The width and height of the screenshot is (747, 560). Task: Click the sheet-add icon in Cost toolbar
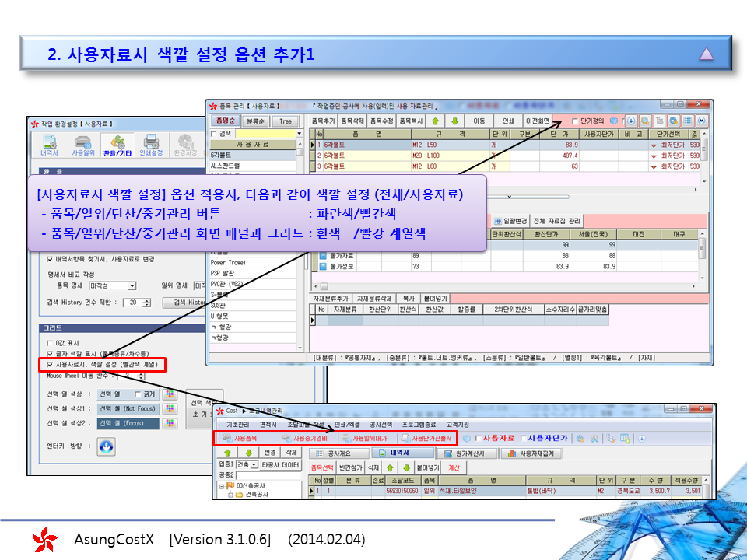pos(625,439)
